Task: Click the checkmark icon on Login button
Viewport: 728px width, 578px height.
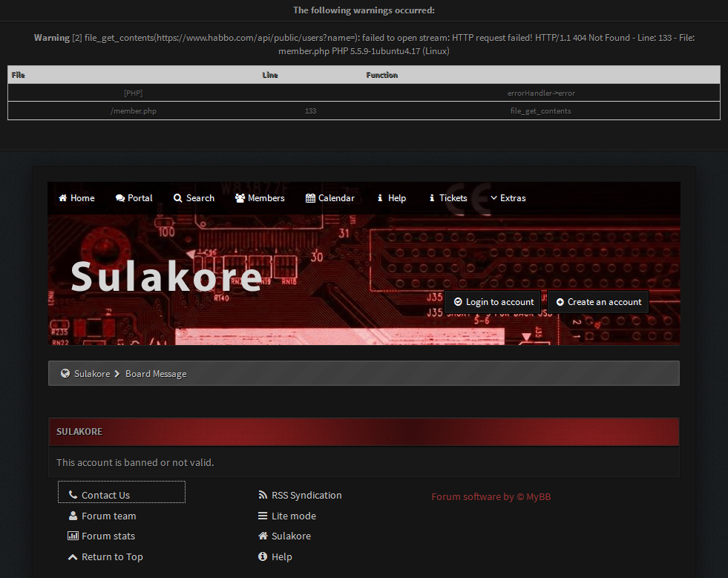Action: coord(458,302)
